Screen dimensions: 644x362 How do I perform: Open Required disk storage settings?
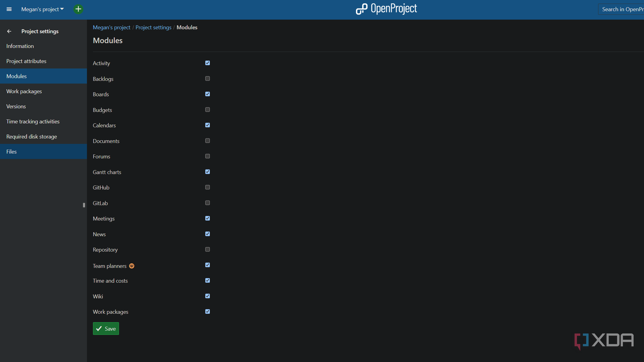coord(43,136)
